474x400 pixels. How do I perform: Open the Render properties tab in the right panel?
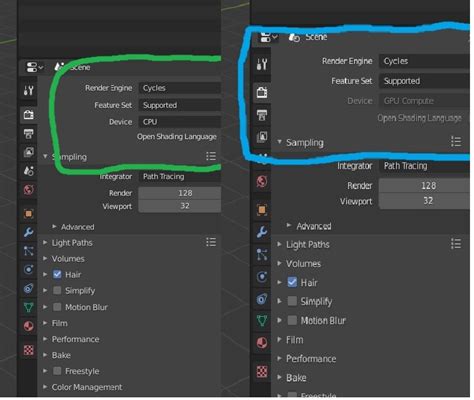[262, 92]
